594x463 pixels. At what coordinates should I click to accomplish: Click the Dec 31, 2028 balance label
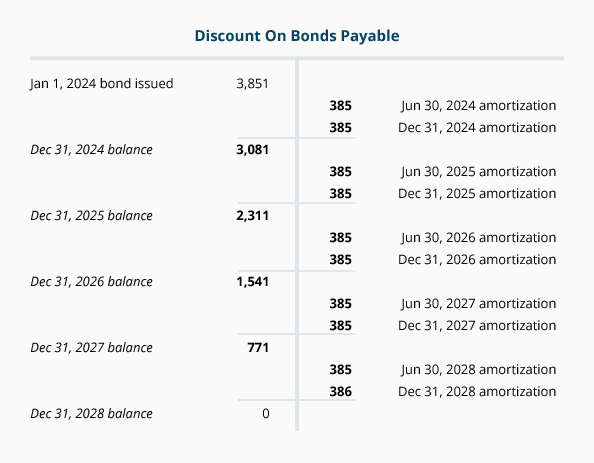[x=91, y=413]
